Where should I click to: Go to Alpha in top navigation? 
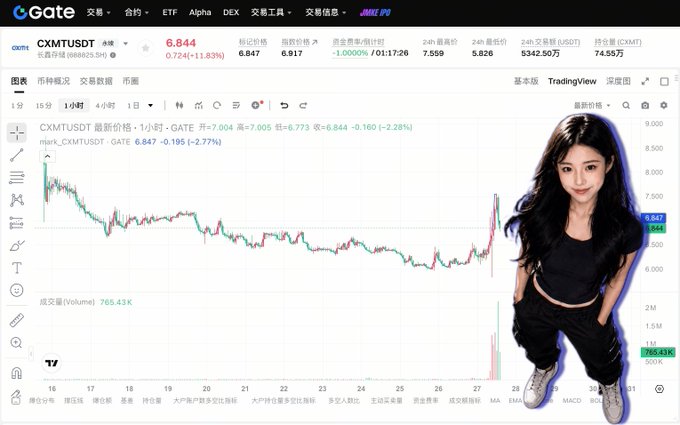click(x=200, y=13)
